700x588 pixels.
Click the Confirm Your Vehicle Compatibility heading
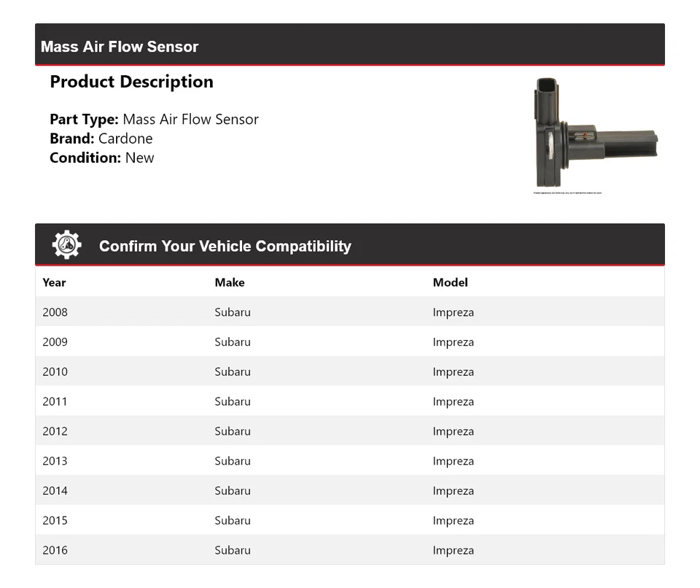tap(225, 246)
